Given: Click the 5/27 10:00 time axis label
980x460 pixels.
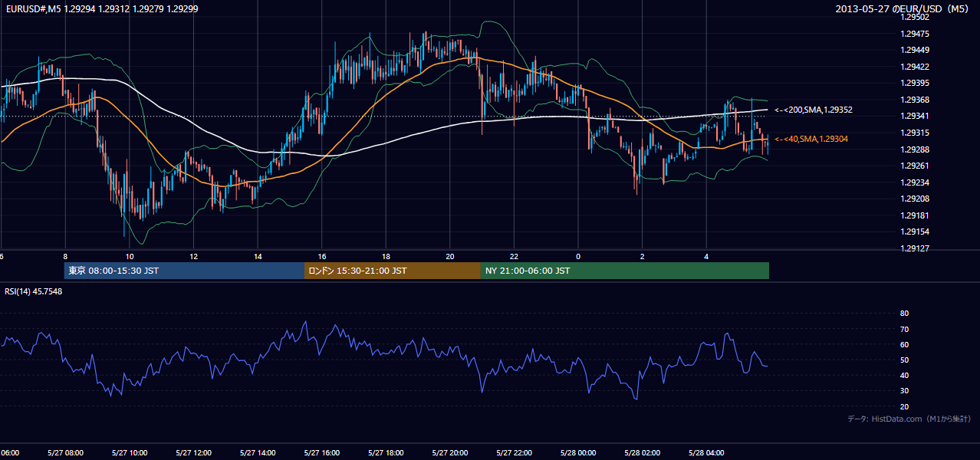Looking at the screenshot, I should tap(130, 453).
